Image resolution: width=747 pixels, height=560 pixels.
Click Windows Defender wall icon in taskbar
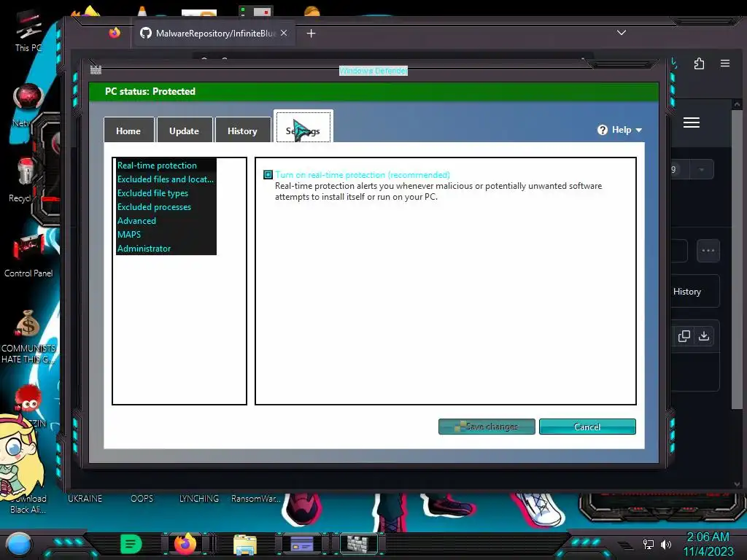tap(358, 544)
